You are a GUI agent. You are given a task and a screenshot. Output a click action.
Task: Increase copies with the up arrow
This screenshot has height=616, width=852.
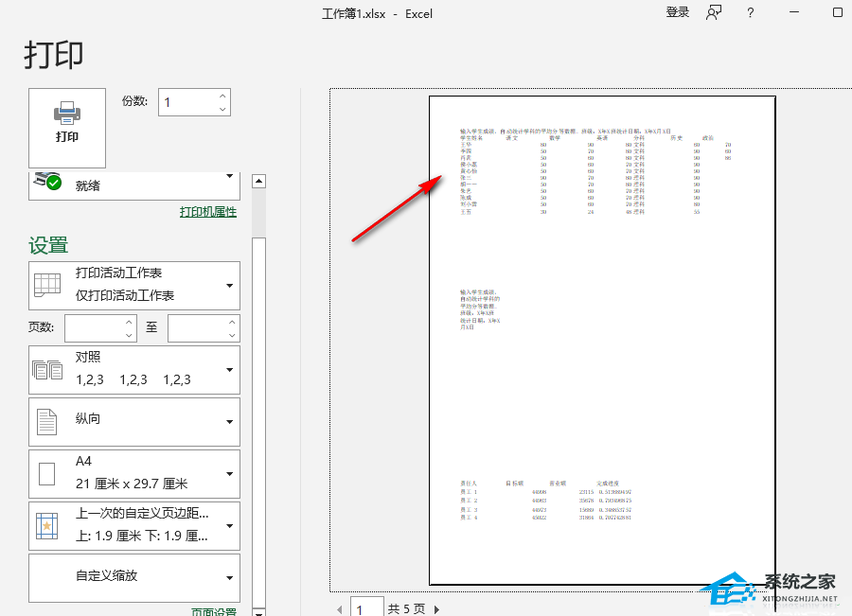[222, 96]
